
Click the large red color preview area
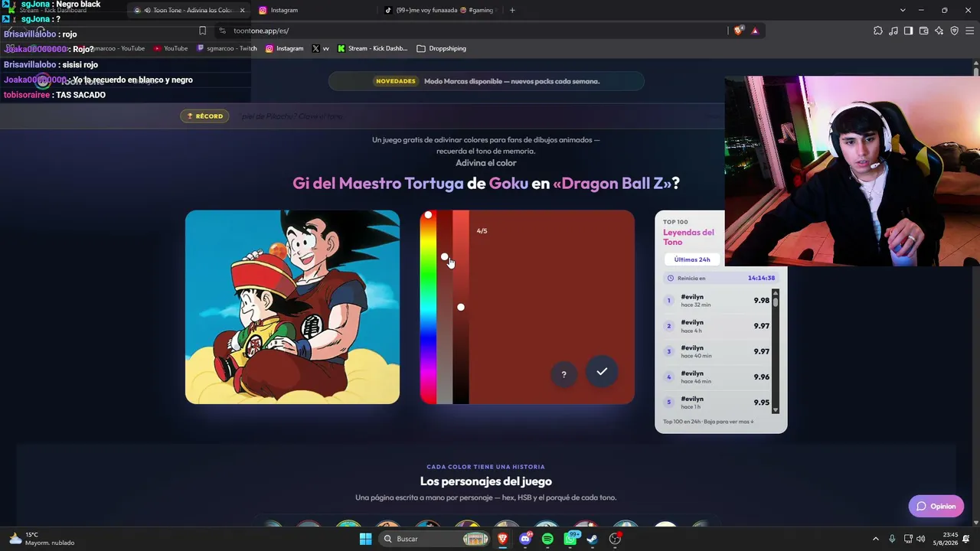(x=551, y=307)
